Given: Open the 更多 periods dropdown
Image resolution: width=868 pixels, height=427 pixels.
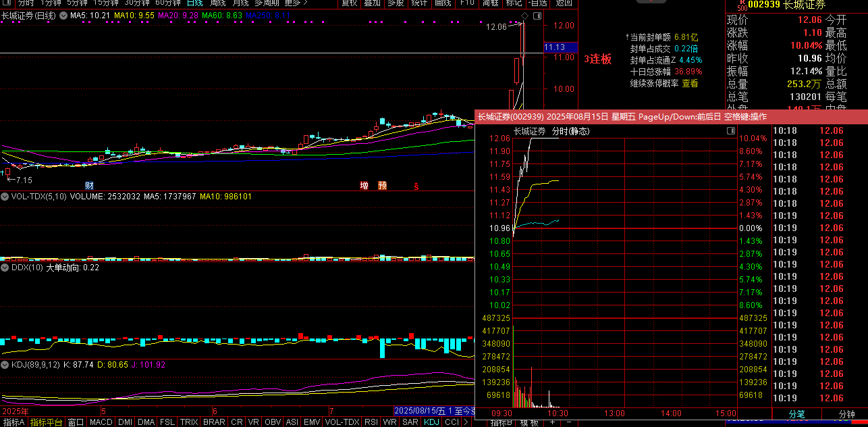Looking at the screenshot, I should tap(294, 3).
